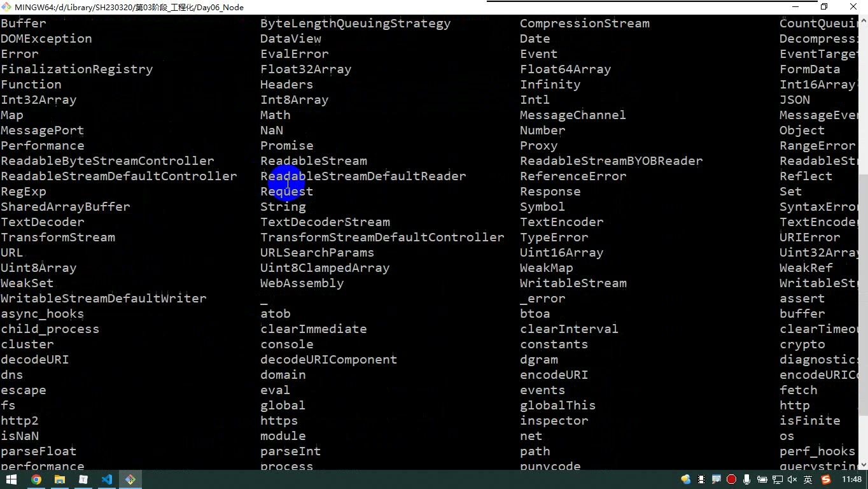This screenshot has height=489, width=868.
Task: Click the microphone tray icon
Action: [x=746, y=479]
